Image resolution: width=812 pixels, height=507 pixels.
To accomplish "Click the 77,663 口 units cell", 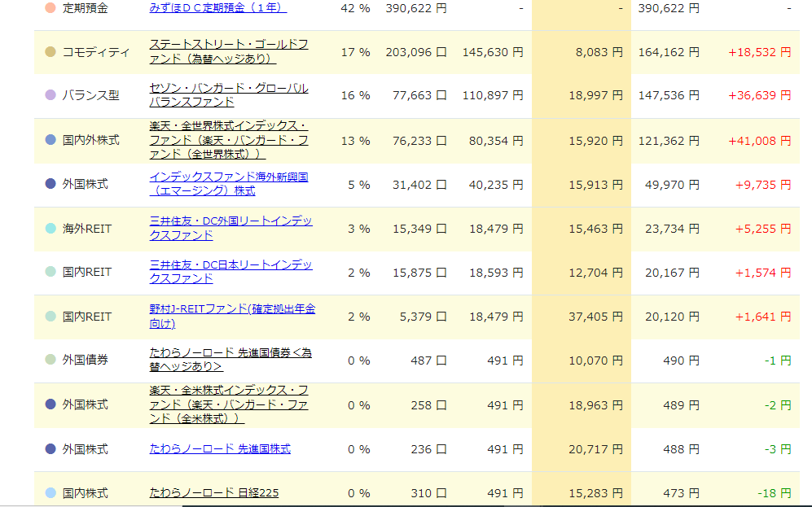I will tap(420, 96).
